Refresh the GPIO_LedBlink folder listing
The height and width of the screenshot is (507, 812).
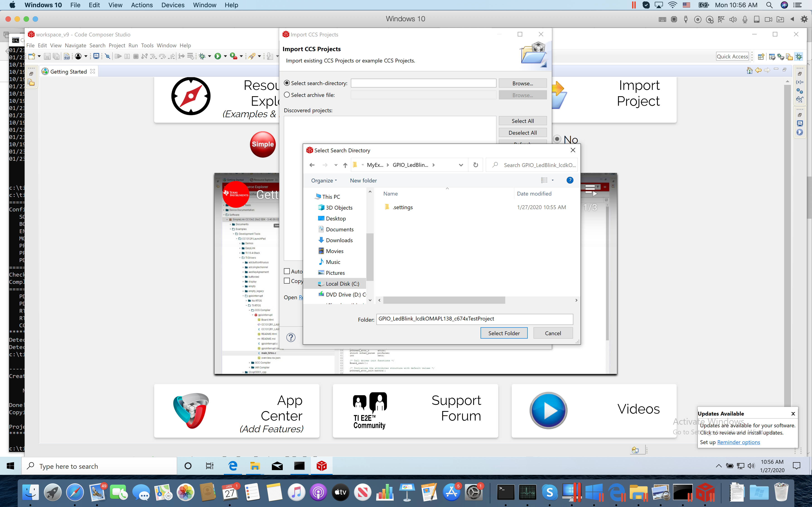point(476,165)
